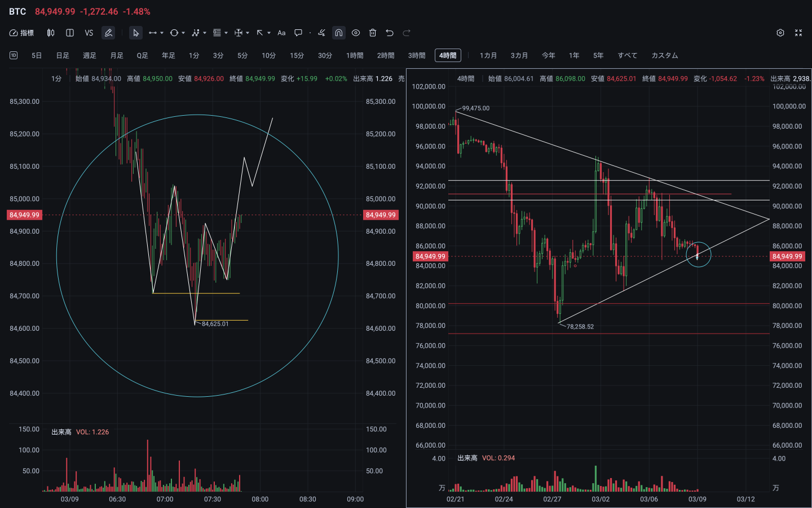Undo the last drawing action
This screenshot has height=508, width=812.
(390, 33)
